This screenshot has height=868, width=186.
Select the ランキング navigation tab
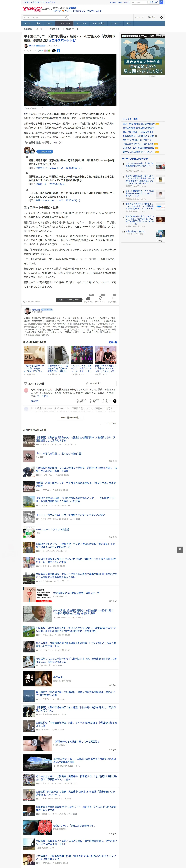pos(115,24)
